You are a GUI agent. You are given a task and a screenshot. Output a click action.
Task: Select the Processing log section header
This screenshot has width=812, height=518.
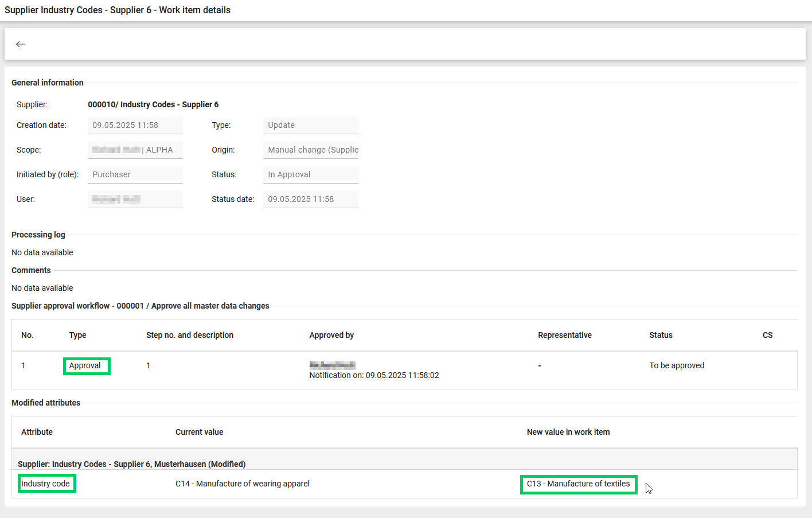coord(38,235)
